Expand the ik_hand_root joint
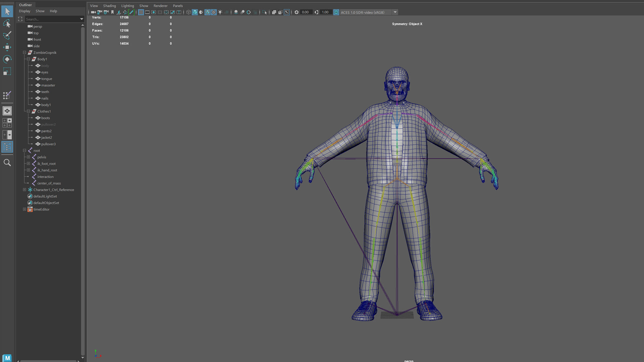Screen dimensions: 644x362 (x=29, y=170)
